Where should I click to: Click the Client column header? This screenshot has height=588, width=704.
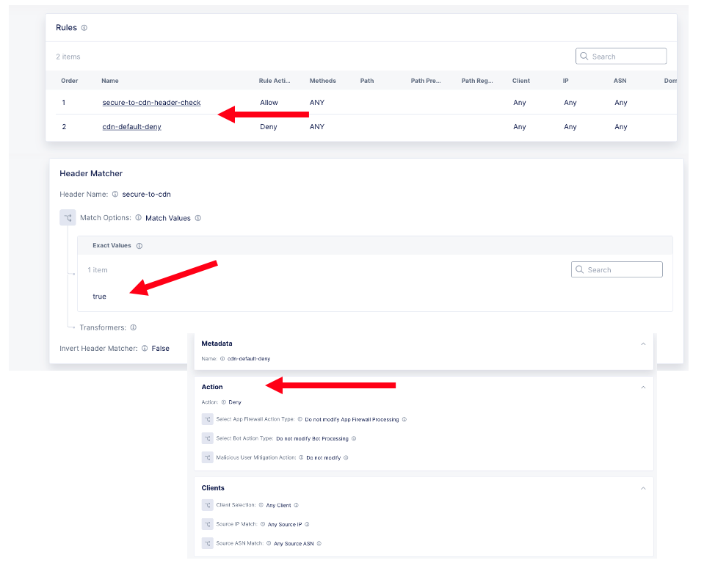(520, 81)
